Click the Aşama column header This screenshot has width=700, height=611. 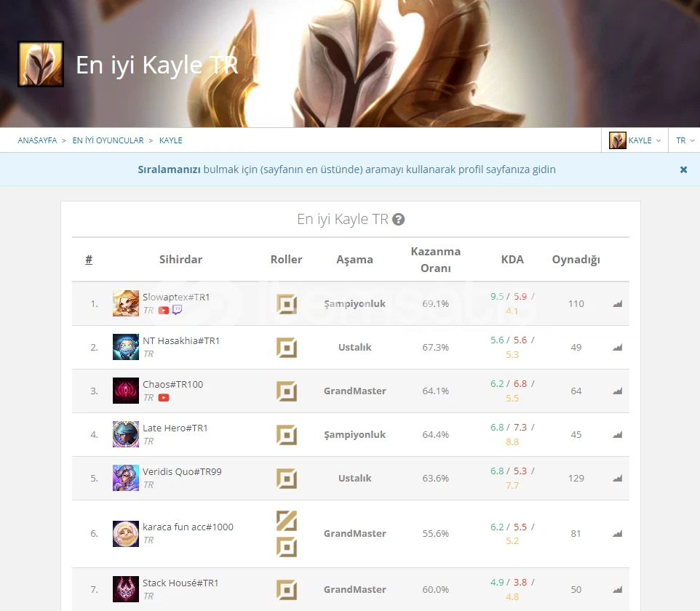pos(354,260)
